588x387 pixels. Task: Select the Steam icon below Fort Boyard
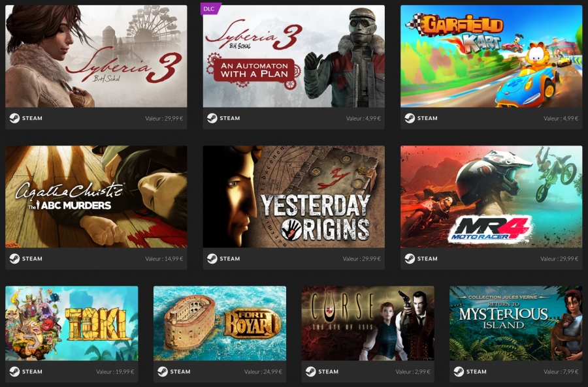coord(163,371)
